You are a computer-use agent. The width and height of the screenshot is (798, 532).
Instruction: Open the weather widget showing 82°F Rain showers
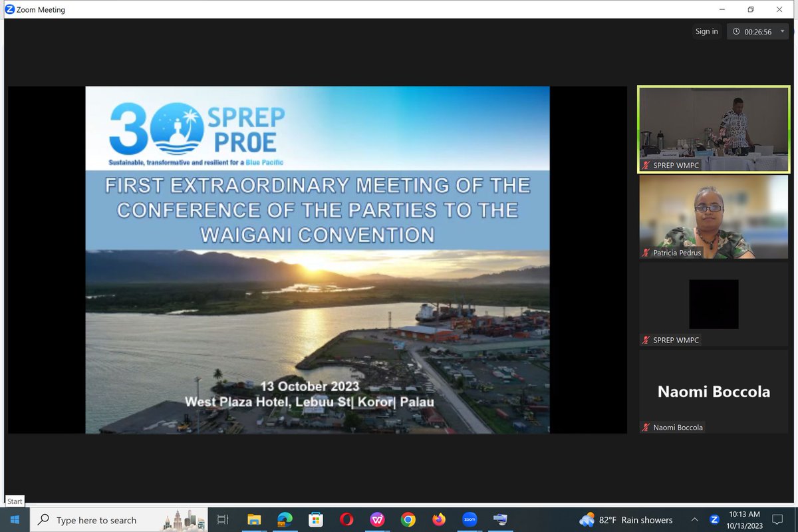pyautogui.click(x=626, y=519)
